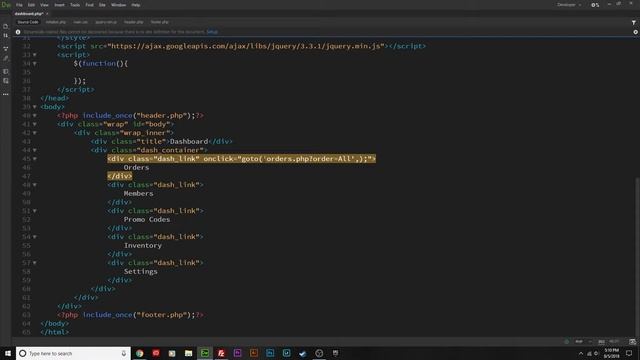Click the 'Orders' text on line 46
The width and height of the screenshot is (640, 360).
click(x=136, y=168)
